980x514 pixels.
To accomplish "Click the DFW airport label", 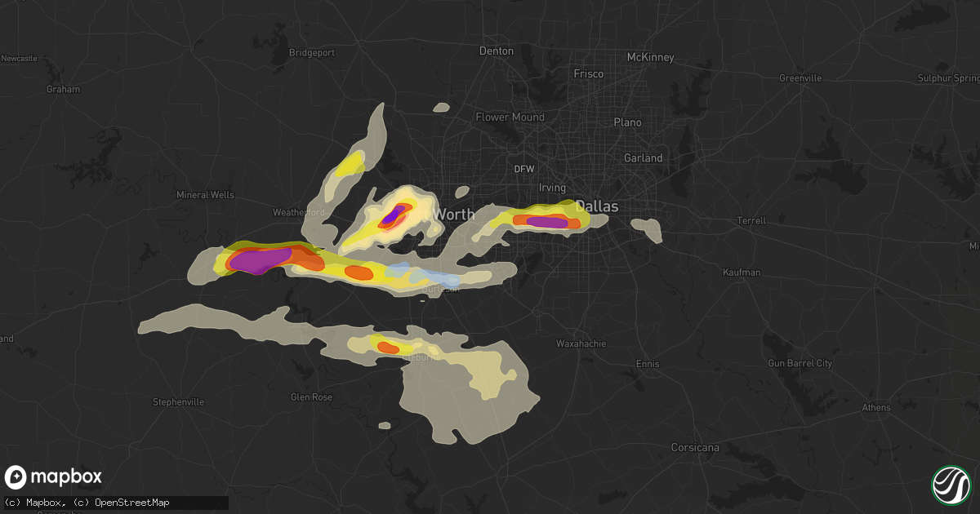I will point(523,169).
